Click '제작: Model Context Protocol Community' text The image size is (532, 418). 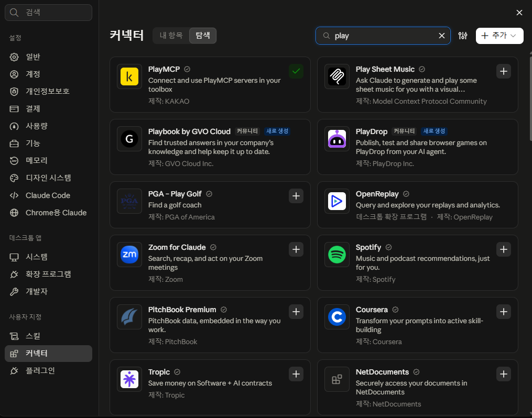[x=421, y=102]
